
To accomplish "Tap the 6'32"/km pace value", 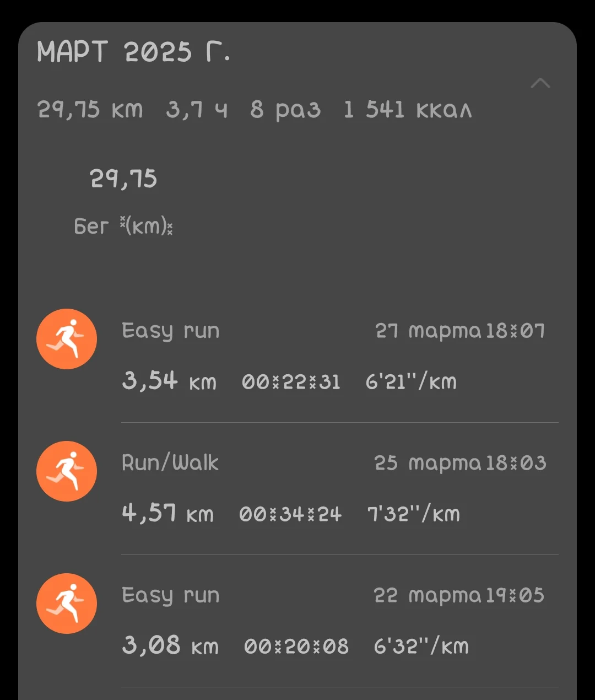I will click(421, 646).
